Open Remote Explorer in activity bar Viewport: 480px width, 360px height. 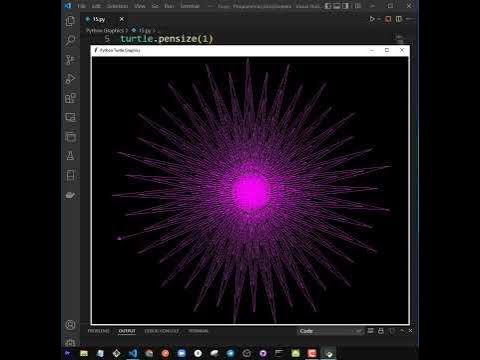point(70,117)
